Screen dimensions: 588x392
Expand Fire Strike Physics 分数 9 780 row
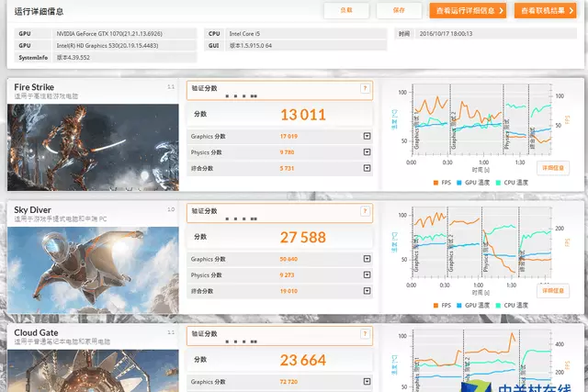click(x=367, y=152)
